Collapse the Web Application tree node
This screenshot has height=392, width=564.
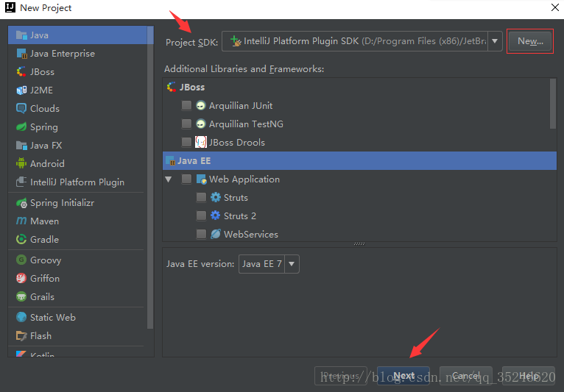[x=169, y=179]
